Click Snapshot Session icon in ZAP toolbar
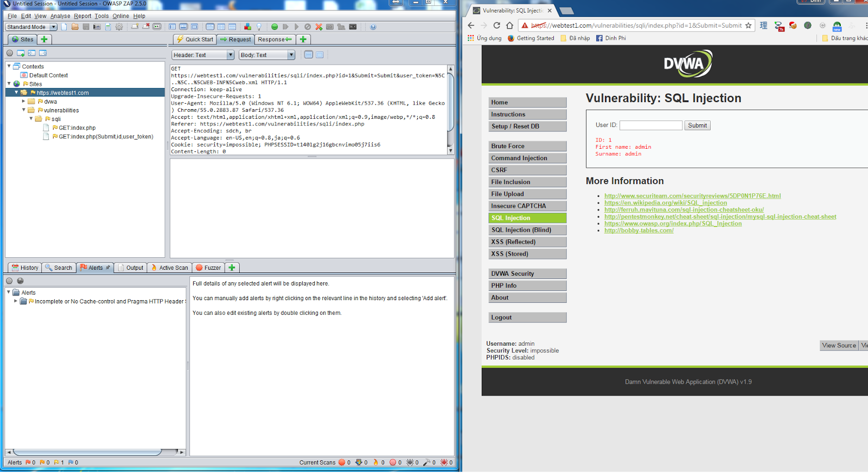The image size is (868, 476). coord(97,27)
